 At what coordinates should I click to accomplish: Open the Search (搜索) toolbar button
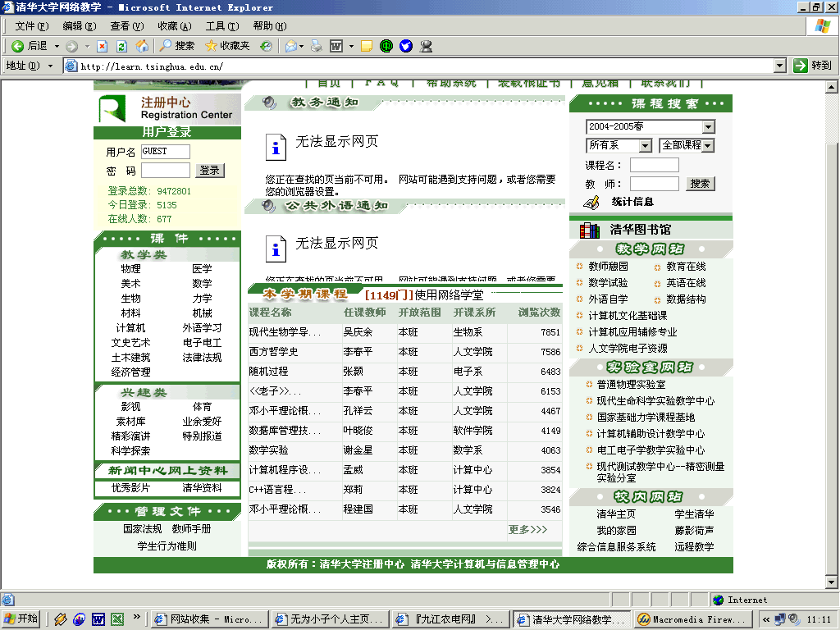177,46
